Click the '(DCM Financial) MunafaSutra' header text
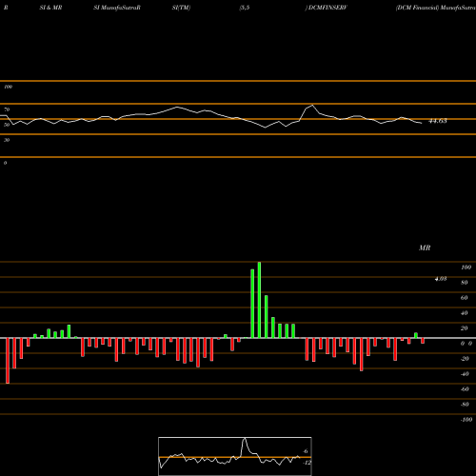Image resolution: width=476 pixels, height=476 pixels. click(x=435, y=8)
